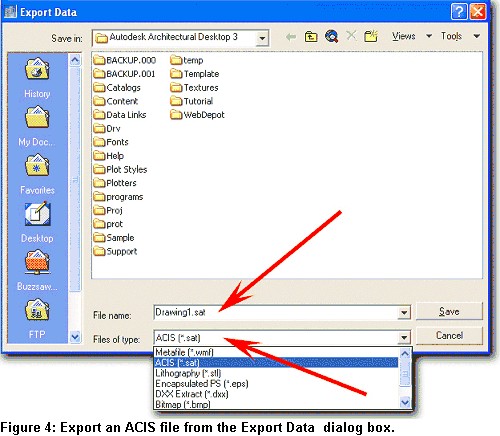This screenshot has width=500, height=436.
Task: Open the Favorites places icon
Action: [x=37, y=165]
